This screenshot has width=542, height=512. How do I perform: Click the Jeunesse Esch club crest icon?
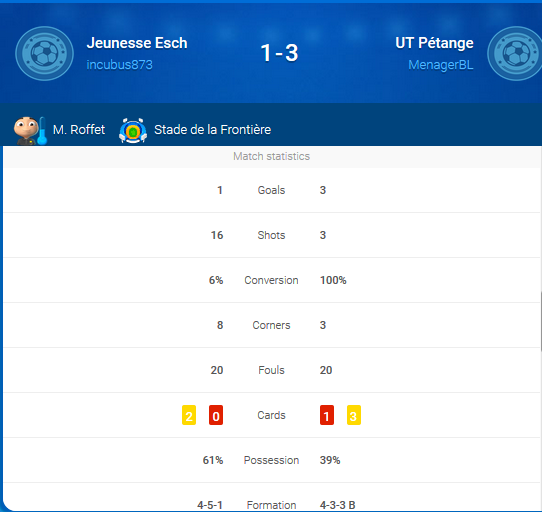click(x=45, y=54)
